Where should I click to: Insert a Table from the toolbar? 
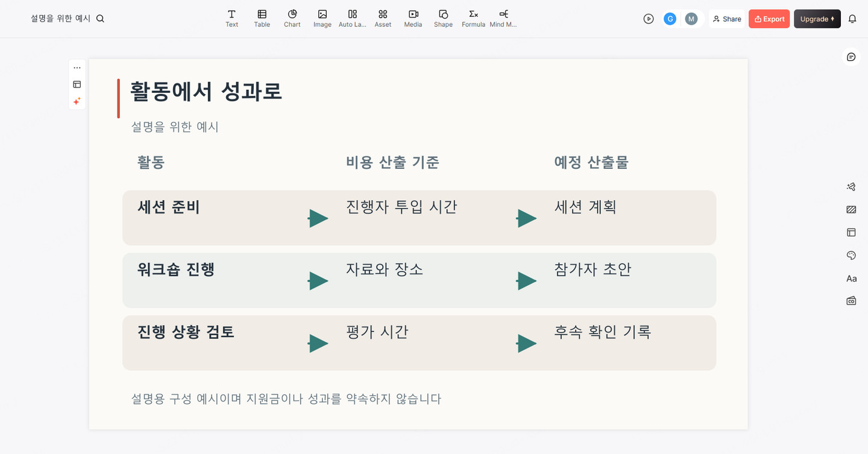pos(262,18)
